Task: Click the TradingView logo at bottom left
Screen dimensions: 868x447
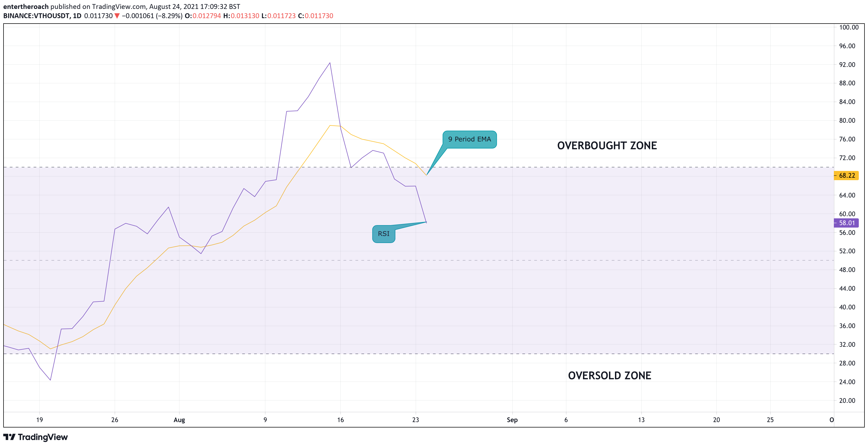Action: click(35, 437)
